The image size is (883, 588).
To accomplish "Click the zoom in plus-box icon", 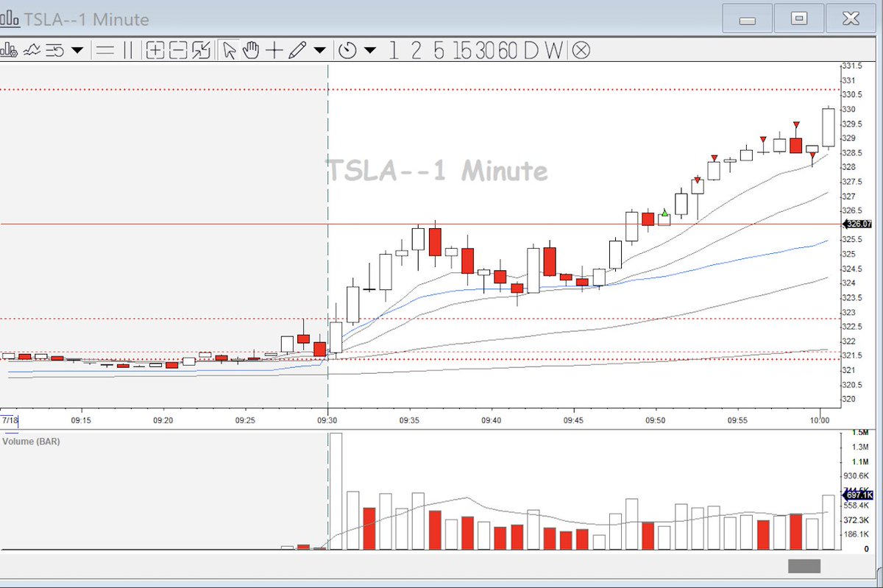I will [155, 50].
